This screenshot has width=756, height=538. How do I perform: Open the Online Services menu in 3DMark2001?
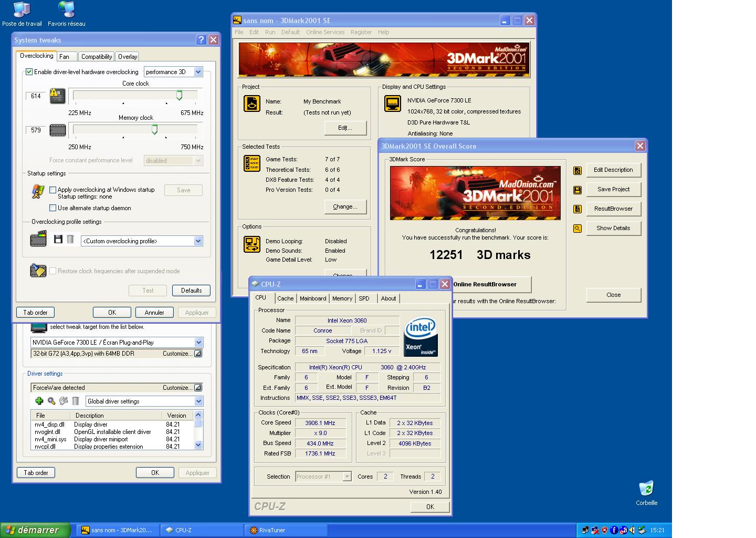(325, 32)
